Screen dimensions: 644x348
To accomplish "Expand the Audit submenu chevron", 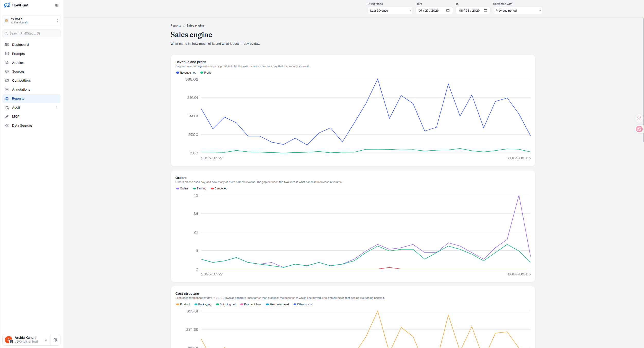I will [x=57, y=108].
